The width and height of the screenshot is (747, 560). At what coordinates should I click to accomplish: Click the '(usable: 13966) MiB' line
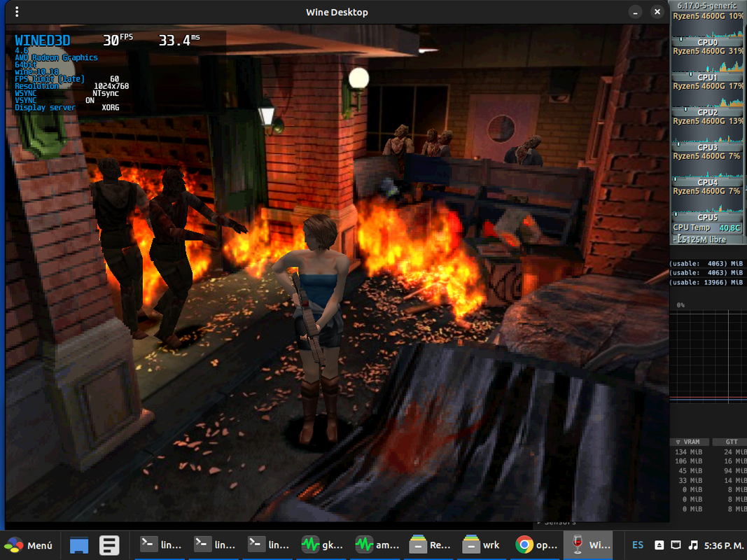tap(706, 282)
